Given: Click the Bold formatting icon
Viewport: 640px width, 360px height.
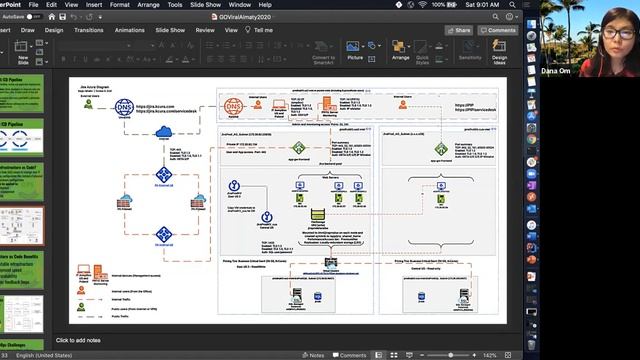Looking at the screenshot, I should (63, 60).
